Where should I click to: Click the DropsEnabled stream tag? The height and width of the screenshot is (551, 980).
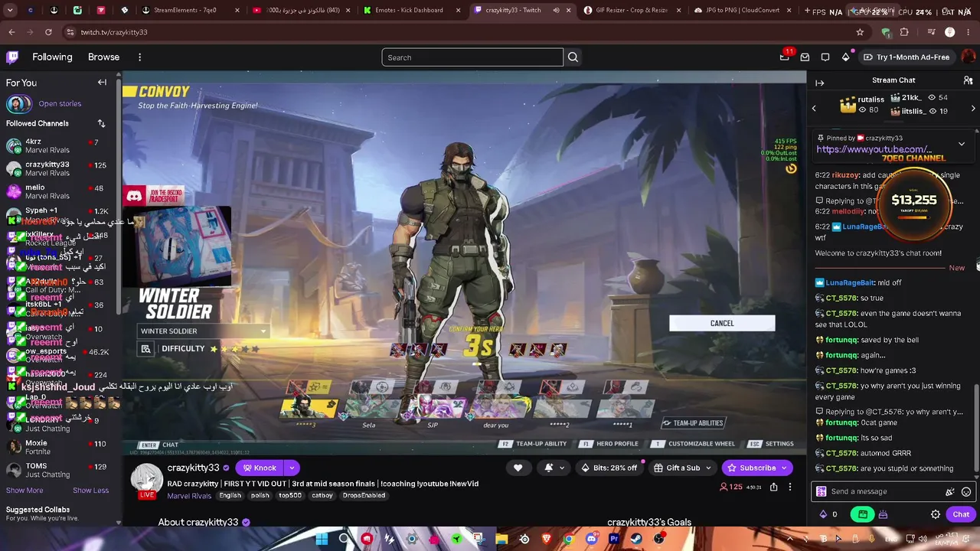pyautogui.click(x=364, y=496)
